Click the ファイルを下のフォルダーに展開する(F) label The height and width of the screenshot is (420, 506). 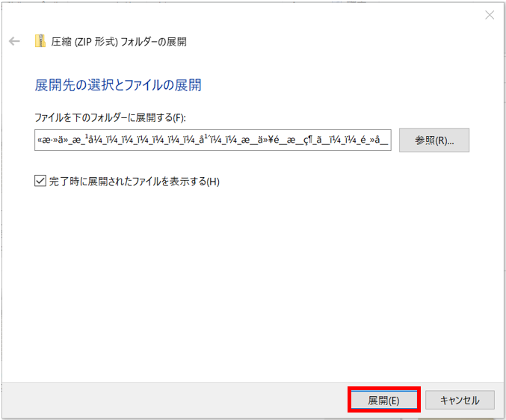(109, 117)
